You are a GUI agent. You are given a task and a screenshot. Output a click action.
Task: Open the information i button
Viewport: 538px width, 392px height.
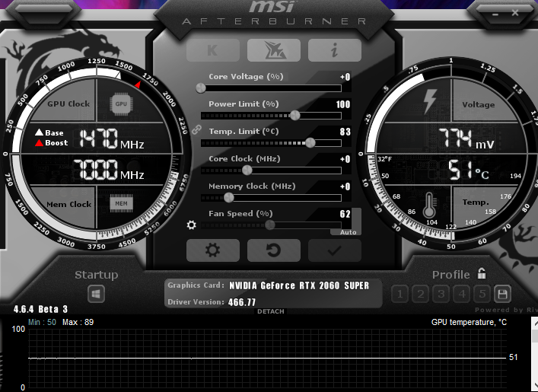point(335,50)
